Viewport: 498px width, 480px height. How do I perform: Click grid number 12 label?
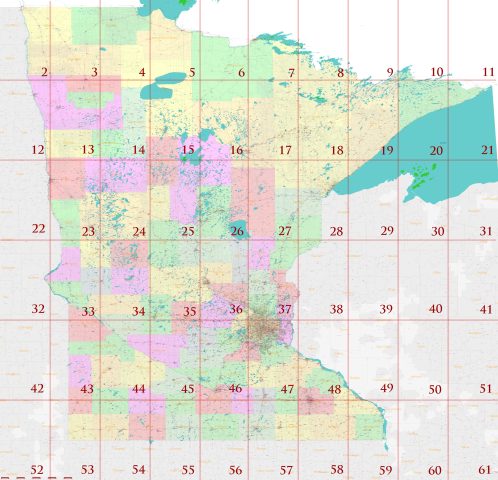point(38,150)
